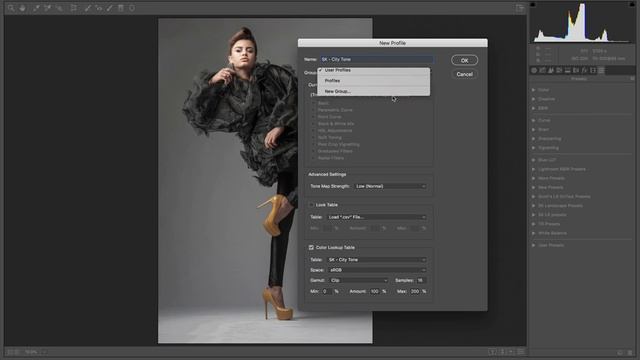
Task: Choose User Profiles in group menu
Action: [x=373, y=71]
